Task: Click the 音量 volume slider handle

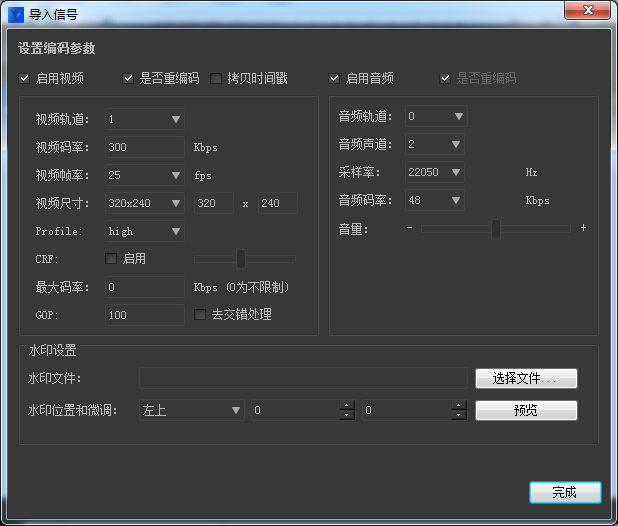Action: click(x=495, y=229)
